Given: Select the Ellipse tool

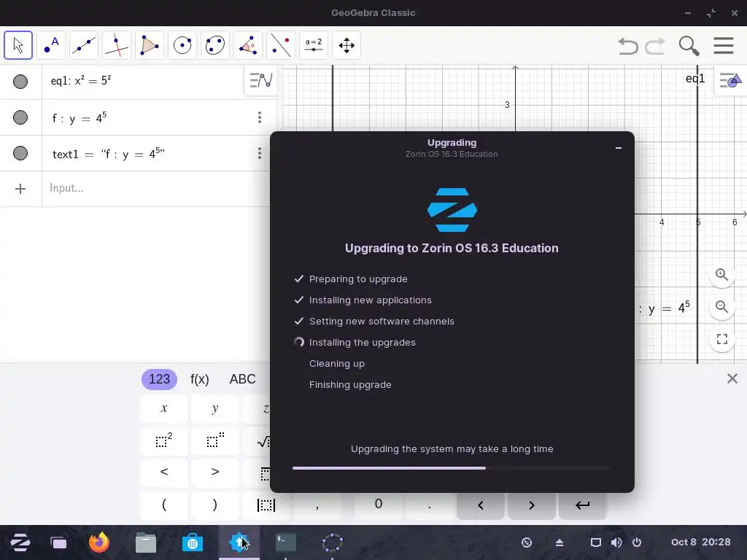Looking at the screenshot, I should click(x=215, y=45).
